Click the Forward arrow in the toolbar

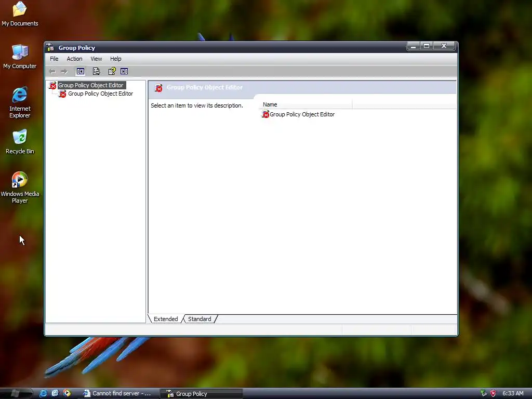[x=64, y=71]
